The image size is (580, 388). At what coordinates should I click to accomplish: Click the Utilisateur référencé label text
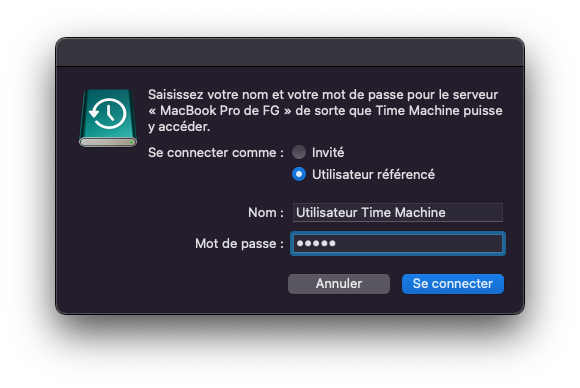373,174
